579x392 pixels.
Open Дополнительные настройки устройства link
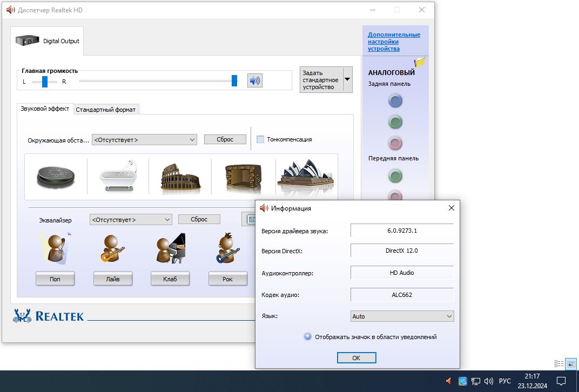(394, 42)
